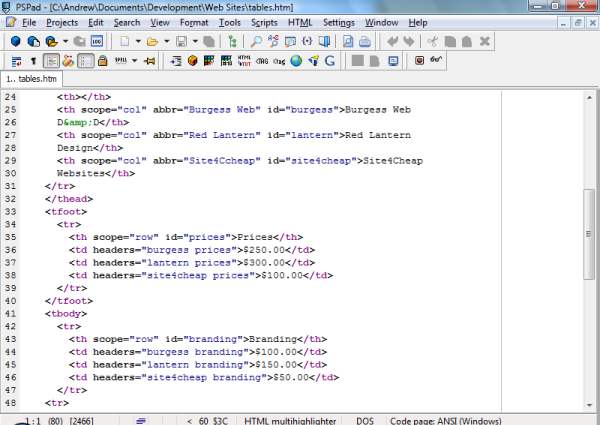Click the uppercase TAG icon
Image resolution: width=600 pixels, height=425 pixels.
[262, 61]
